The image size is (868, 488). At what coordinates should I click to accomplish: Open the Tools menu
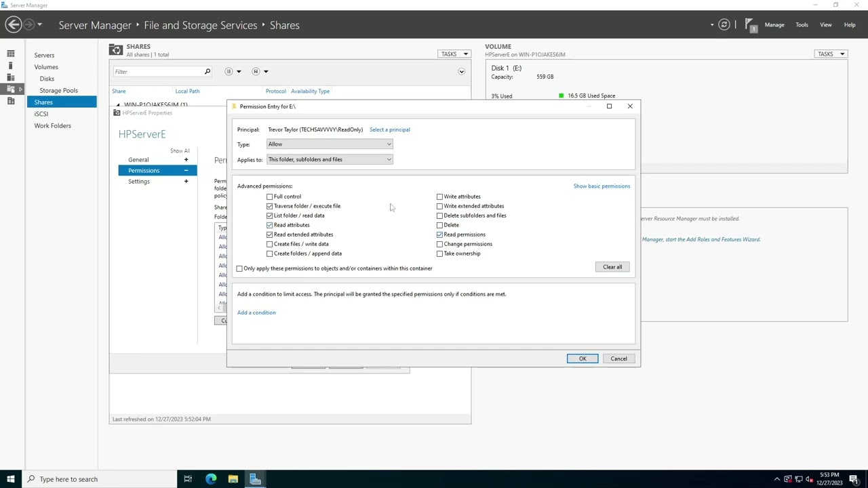[x=802, y=25]
